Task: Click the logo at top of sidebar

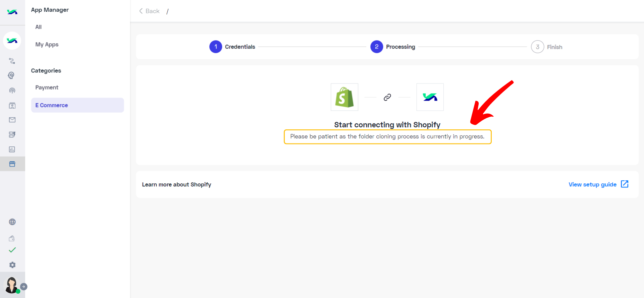Action: pos(12,12)
